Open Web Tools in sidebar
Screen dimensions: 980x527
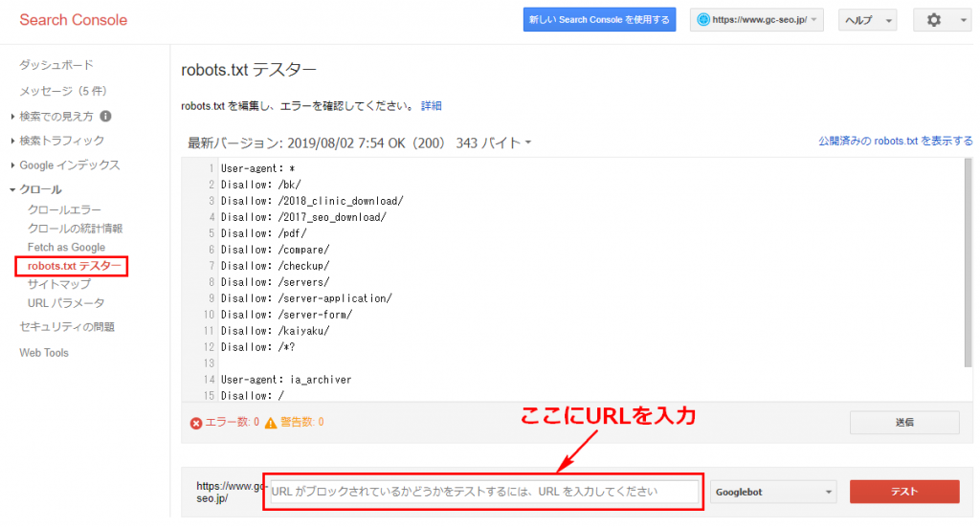(x=44, y=353)
